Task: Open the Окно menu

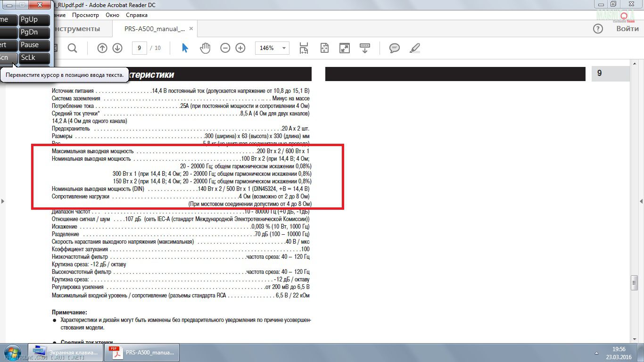Action: 112,15
